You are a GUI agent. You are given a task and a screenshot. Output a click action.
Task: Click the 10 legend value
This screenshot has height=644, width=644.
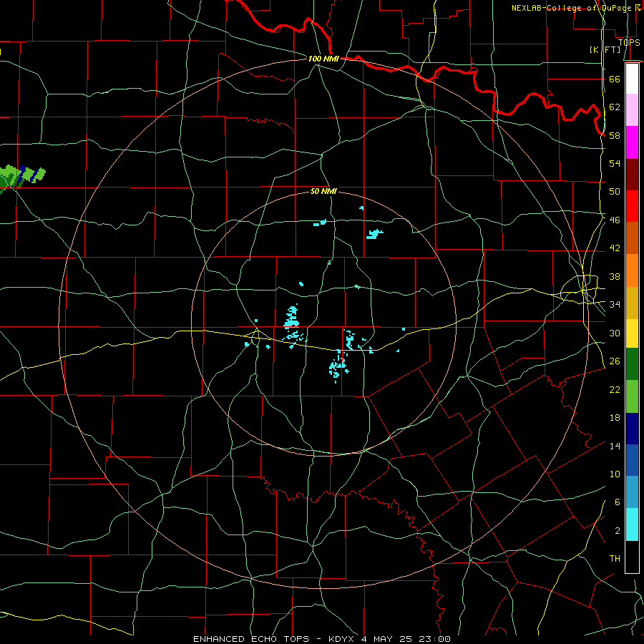tap(615, 474)
